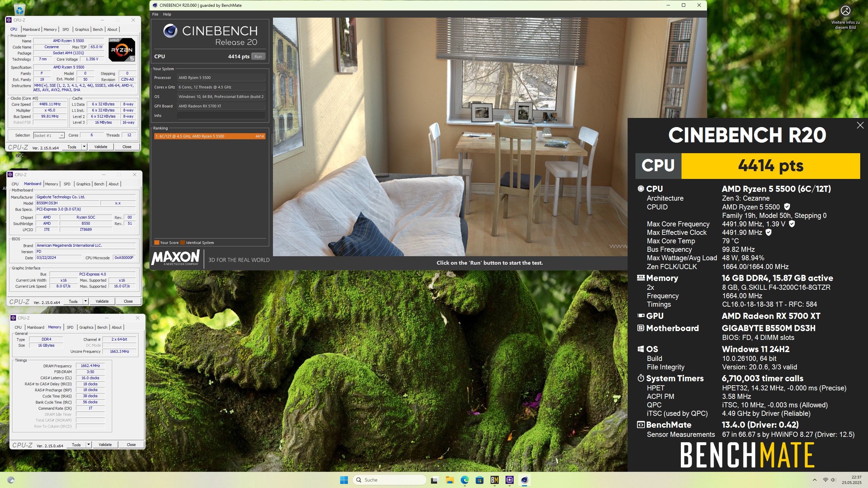
Task: Click the GFX Board field AMD Radeon RX 5700 XT
Action: tap(221, 106)
